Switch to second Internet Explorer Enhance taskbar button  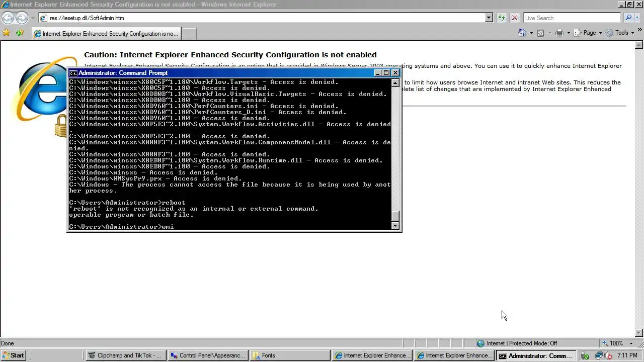(x=454, y=355)
